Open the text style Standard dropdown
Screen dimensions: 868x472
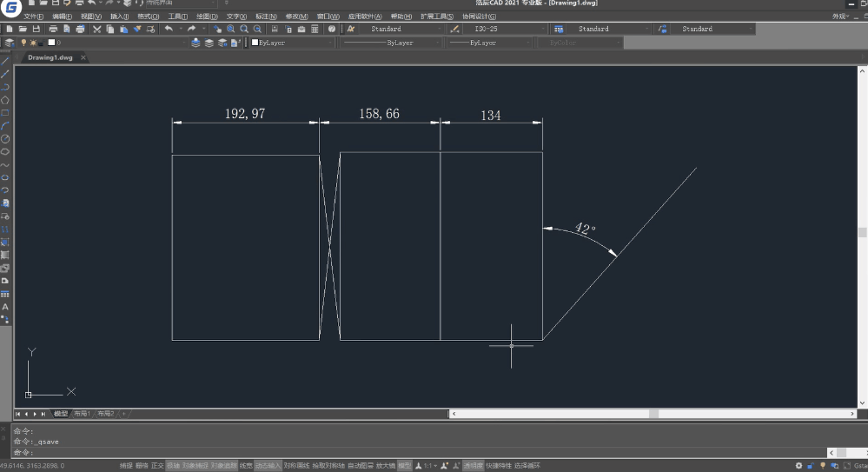401,29
